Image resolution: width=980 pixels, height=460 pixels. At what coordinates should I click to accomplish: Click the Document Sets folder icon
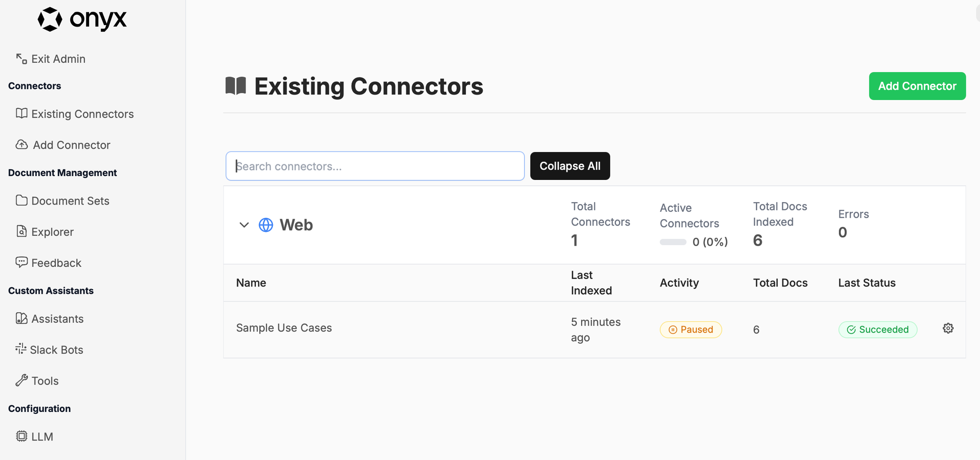pyautogui.click(x=22, y=201)
